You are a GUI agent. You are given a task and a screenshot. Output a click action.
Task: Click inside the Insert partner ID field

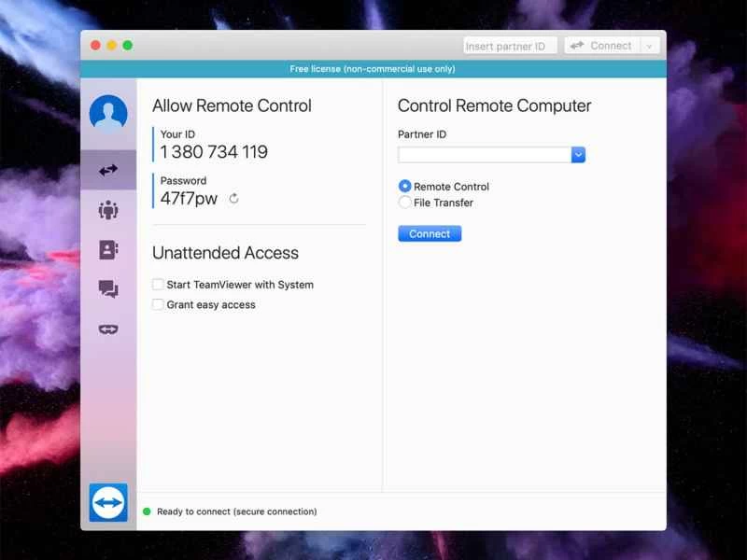[x=510, y=45]
